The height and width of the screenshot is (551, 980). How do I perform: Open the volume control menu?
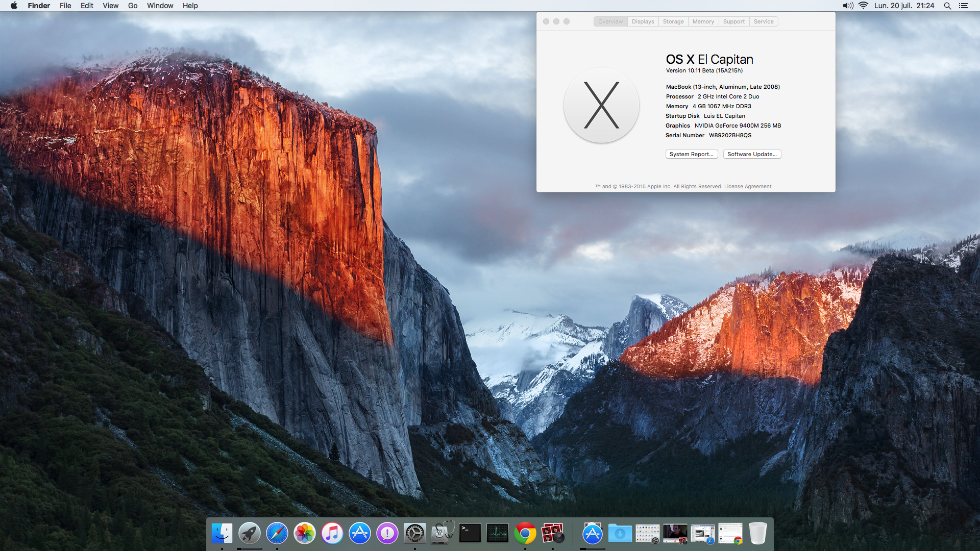[x=847, y=6]
